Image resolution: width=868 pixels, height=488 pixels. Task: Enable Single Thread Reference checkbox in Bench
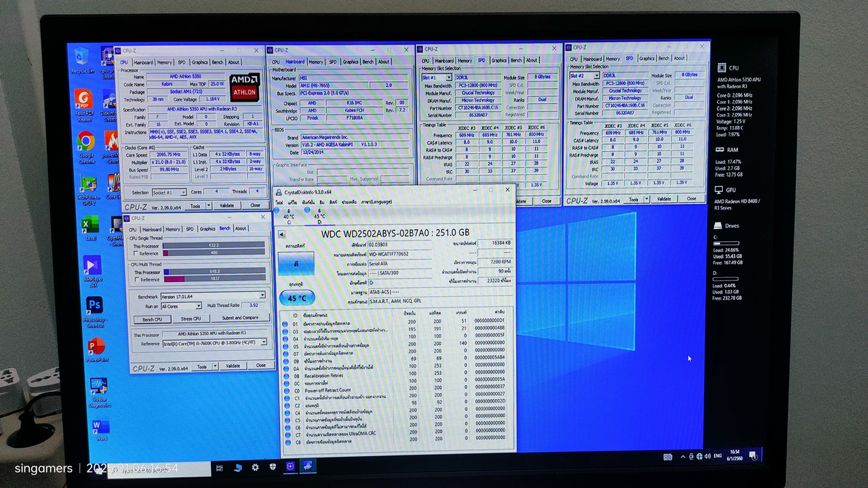coord(136,253)
